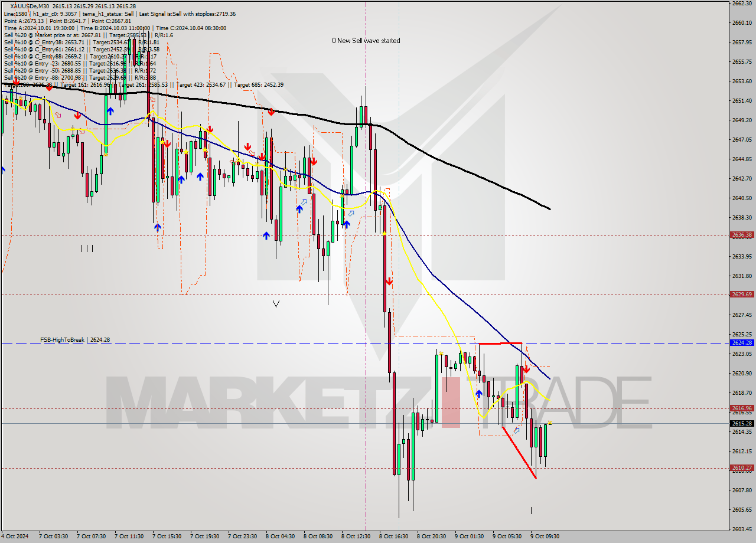The width and height of the screenshot is (756, 543).
Task: Select the 2631.80 price axis value
Action: coord(742,276)
